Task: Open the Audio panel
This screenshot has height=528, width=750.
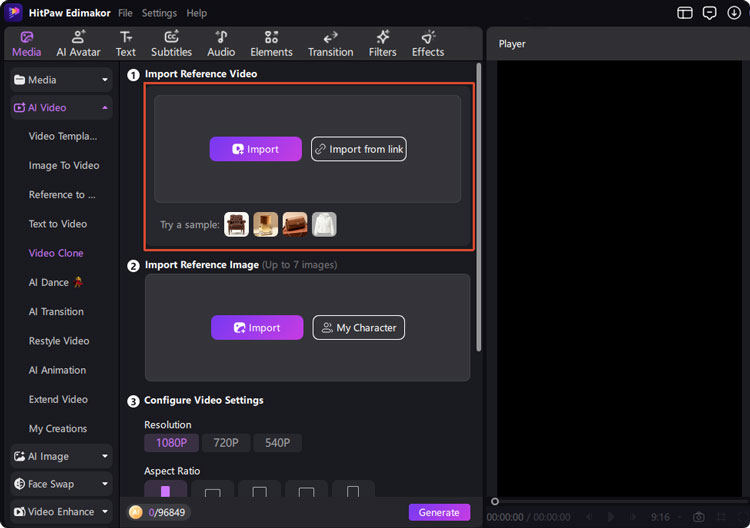Action: [x=221, y=44]
